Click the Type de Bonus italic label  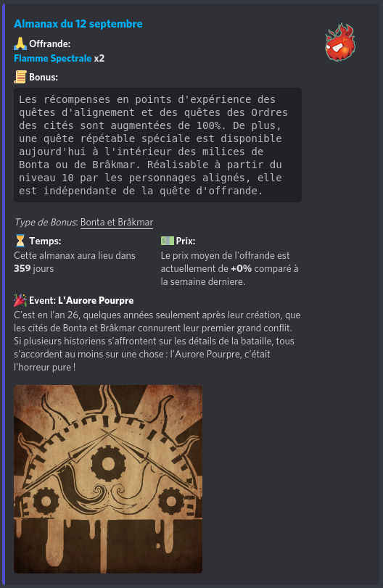pyautogui.click(x=46, y=222)
